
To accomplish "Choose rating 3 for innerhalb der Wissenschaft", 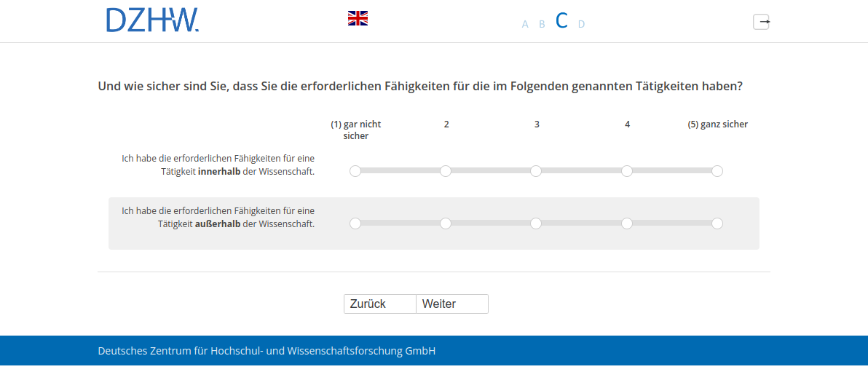I will (536, 171).
